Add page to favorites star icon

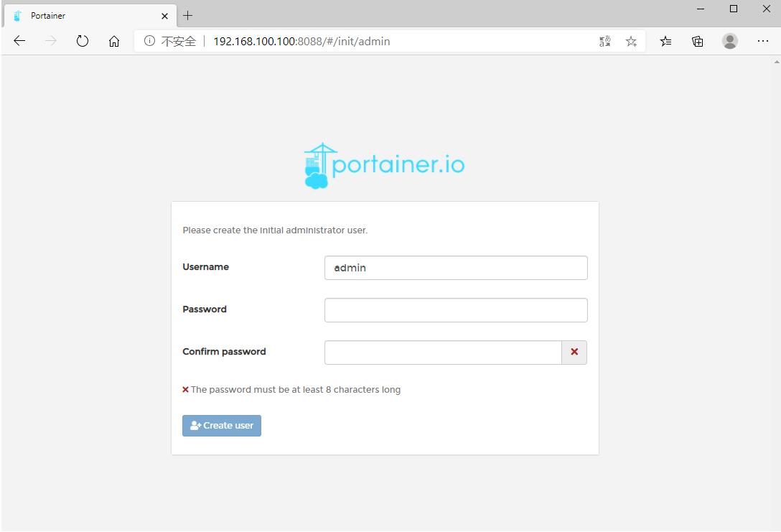click(x=631, y=42)
